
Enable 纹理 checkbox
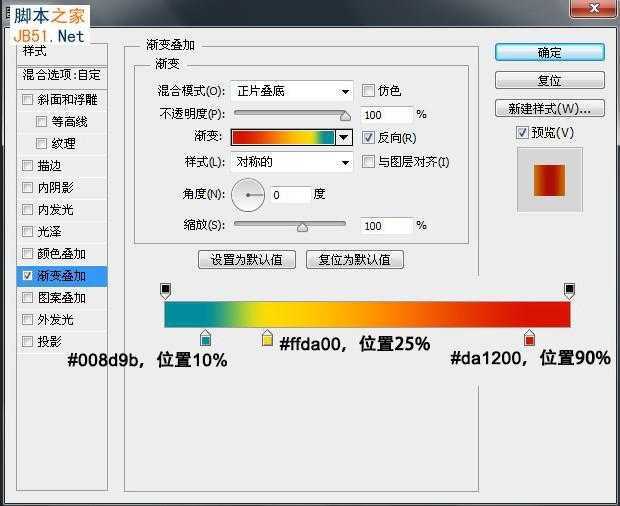[41, 143]
